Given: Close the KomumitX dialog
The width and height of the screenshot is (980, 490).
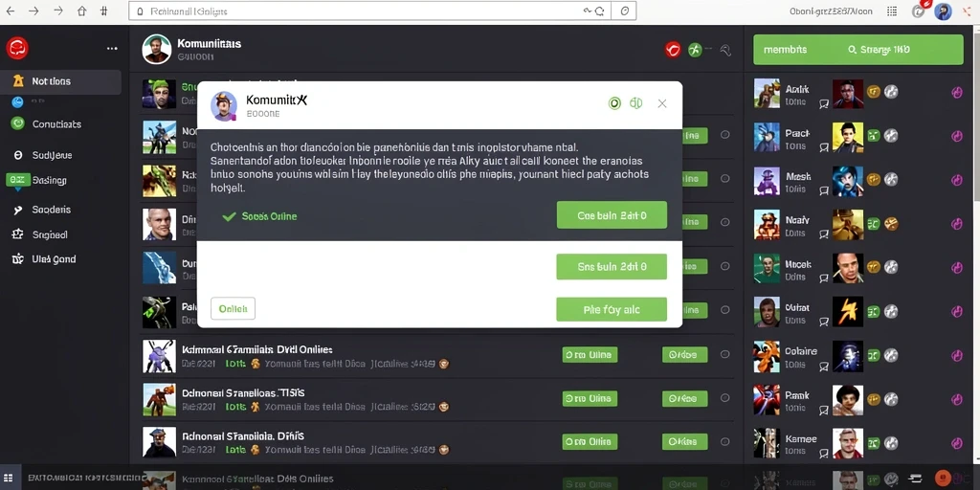Looking at the screenshot, I should 662,103.
